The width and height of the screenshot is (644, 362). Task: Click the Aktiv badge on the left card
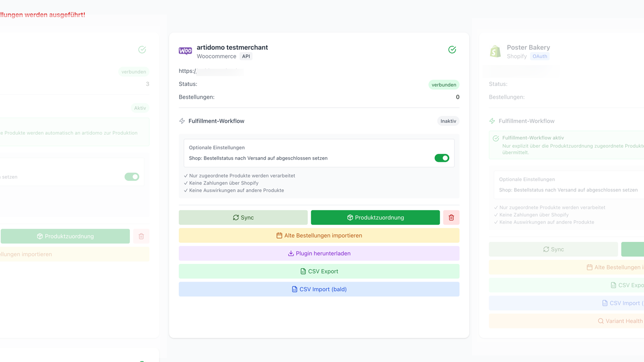[140, 108]
